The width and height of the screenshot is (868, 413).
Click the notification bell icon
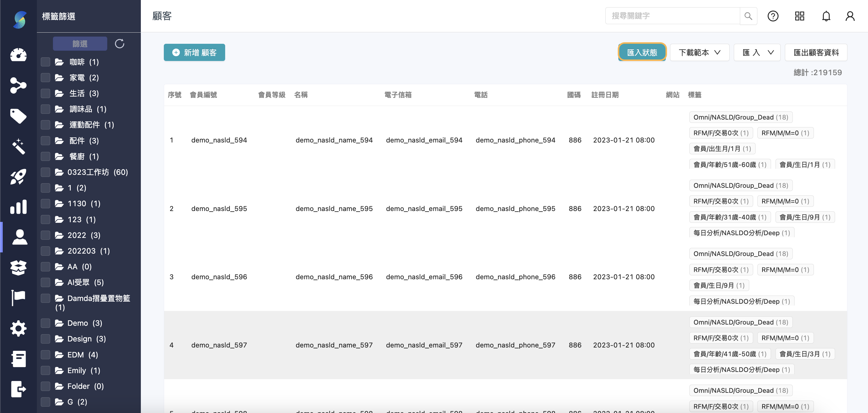[826, 16]
